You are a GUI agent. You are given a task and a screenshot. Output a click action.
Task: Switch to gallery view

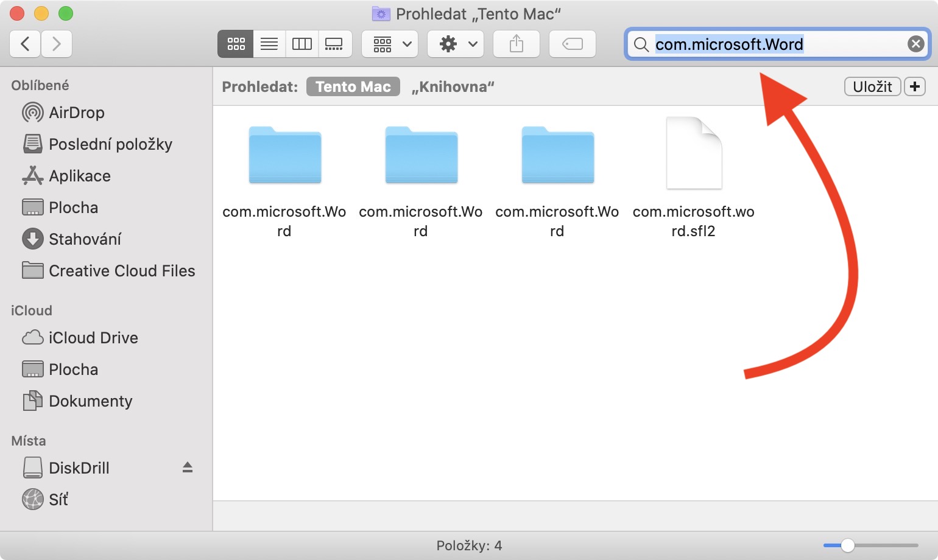[335, 44]
